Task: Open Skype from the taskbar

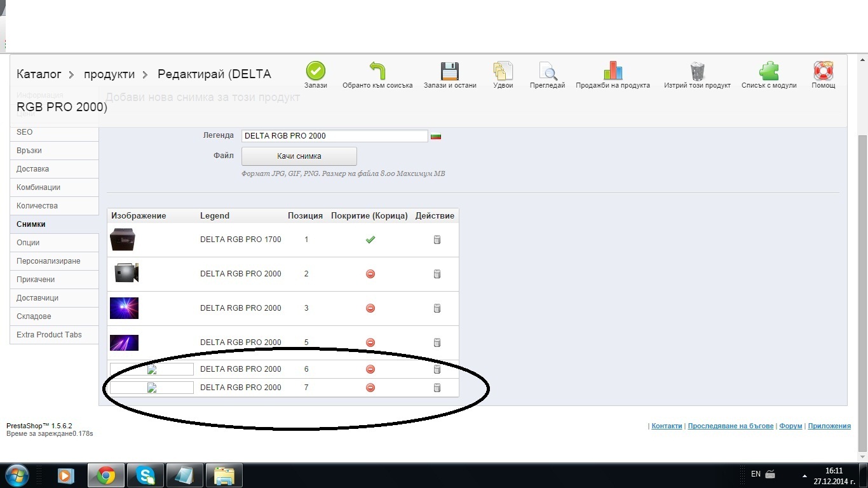Action: [146, 475]
